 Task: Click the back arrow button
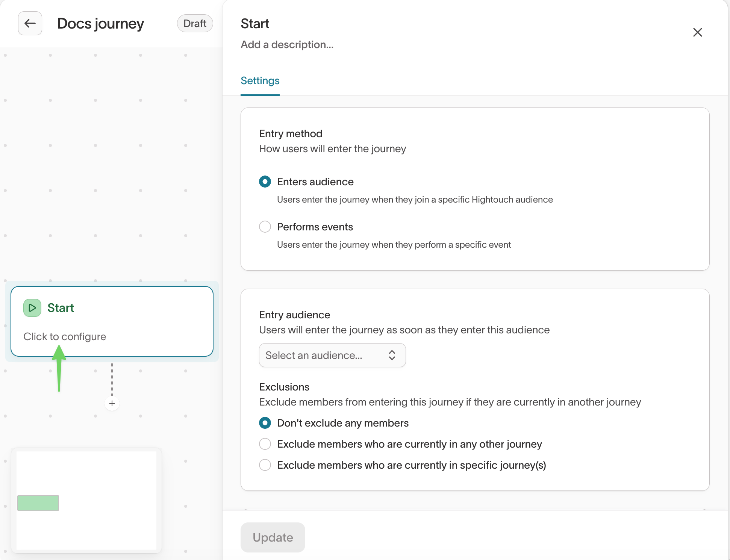coord(30,23)
